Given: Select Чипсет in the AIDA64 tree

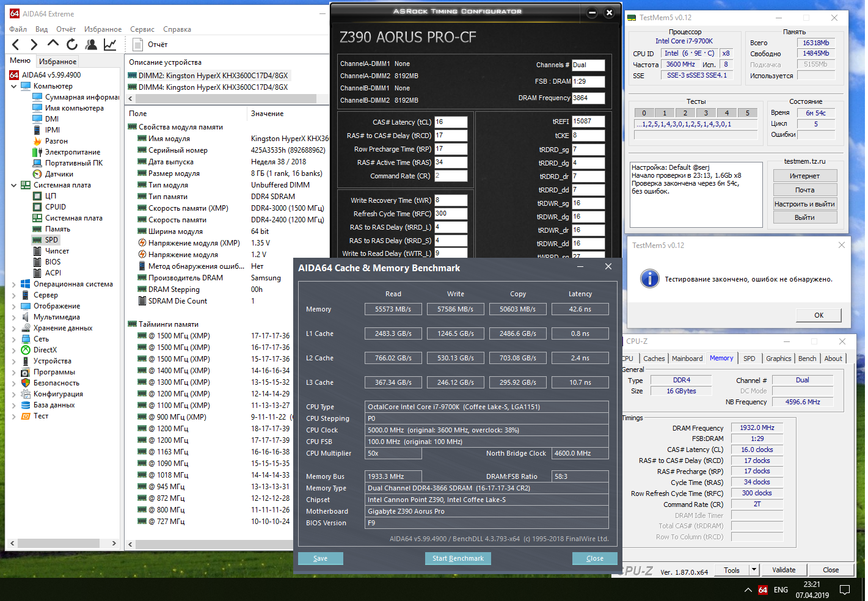Looking at the screenshot, I should coord(57,251).
